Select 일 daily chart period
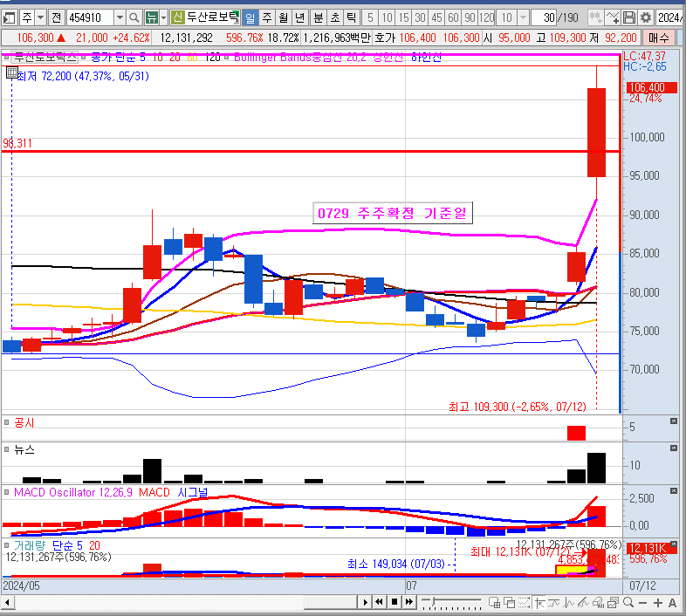 [x=250, y=18]
